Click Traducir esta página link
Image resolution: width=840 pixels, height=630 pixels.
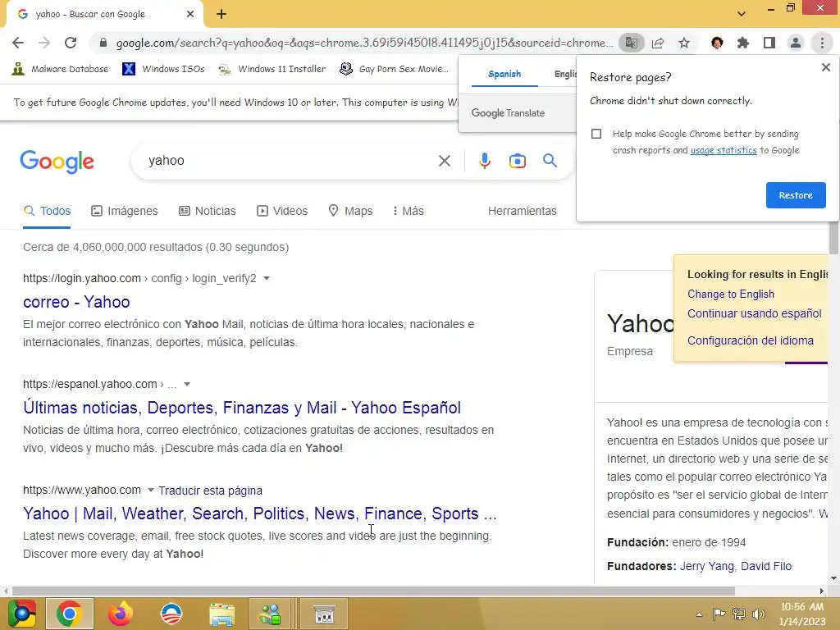click(211, 491)
